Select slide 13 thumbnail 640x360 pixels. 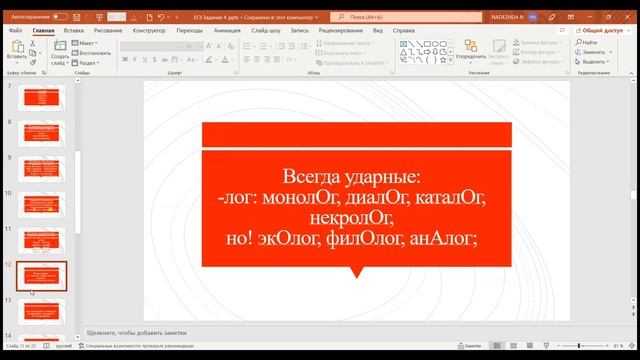(x=41, y=311)
